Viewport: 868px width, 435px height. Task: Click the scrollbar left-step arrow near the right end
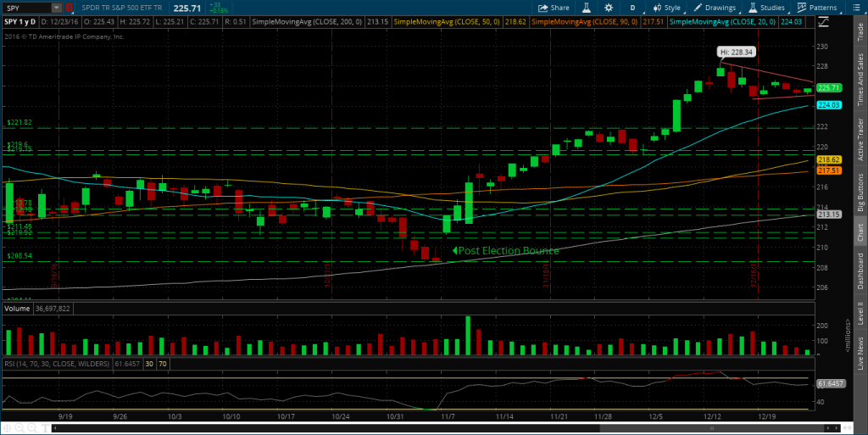[x=828, y=428]
